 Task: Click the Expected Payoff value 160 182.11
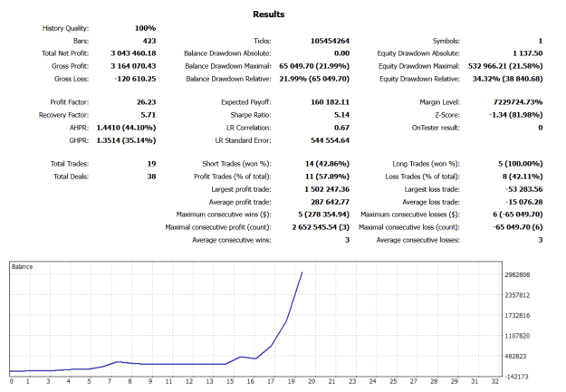click(330, 102)
